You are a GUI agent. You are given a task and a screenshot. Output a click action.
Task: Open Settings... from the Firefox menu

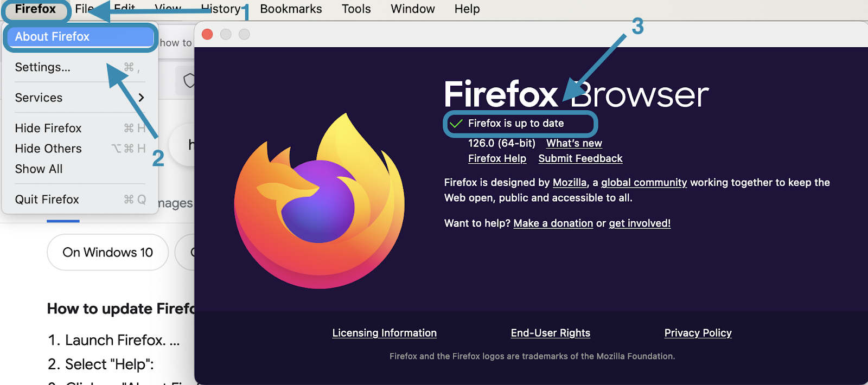43,67
